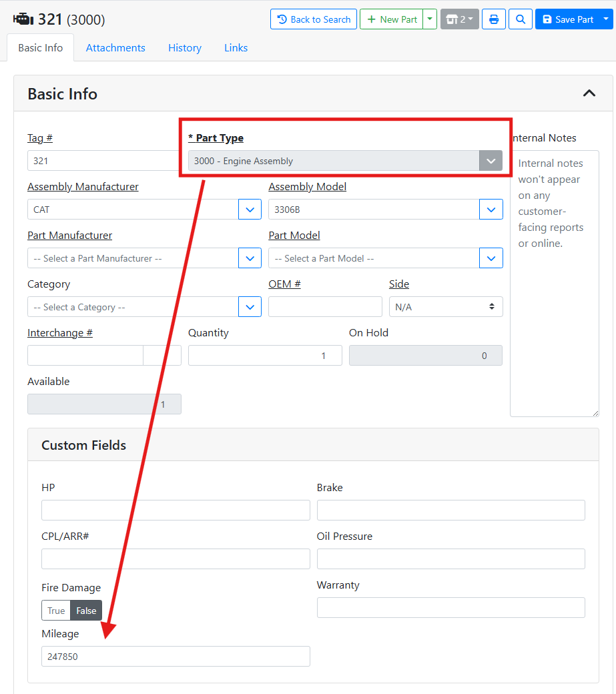The height and width of the screenshot is (694, 616).
Task: Open the Side N/A selector
Action: pyautogui.click(x=446, y=307)
